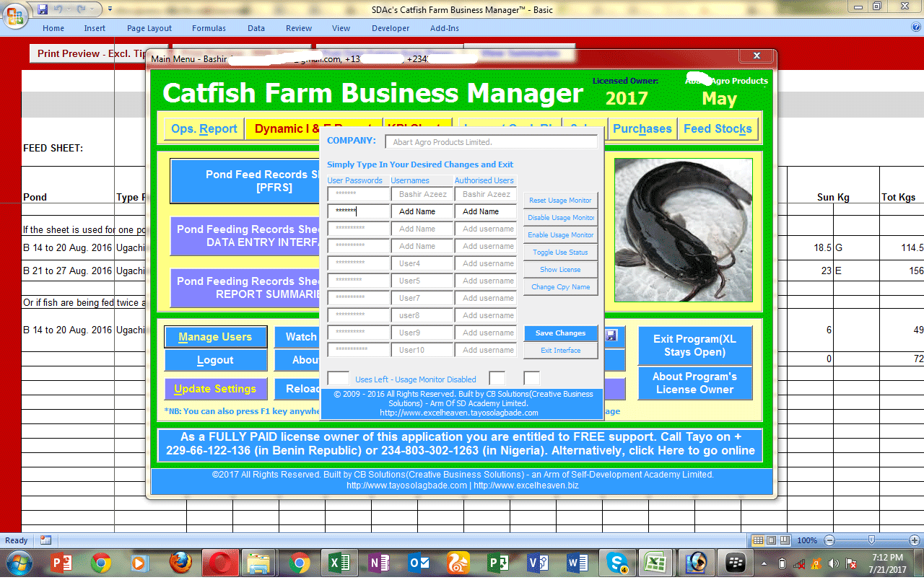Click the Zoom Out minus icon
The height and width of the screenshot is (580, 924).
click(829, 540)
